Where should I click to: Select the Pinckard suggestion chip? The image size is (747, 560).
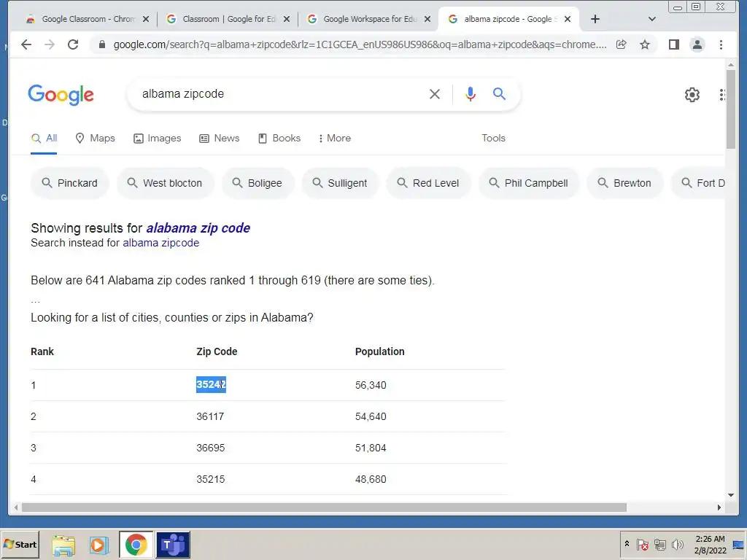[70, 183]
